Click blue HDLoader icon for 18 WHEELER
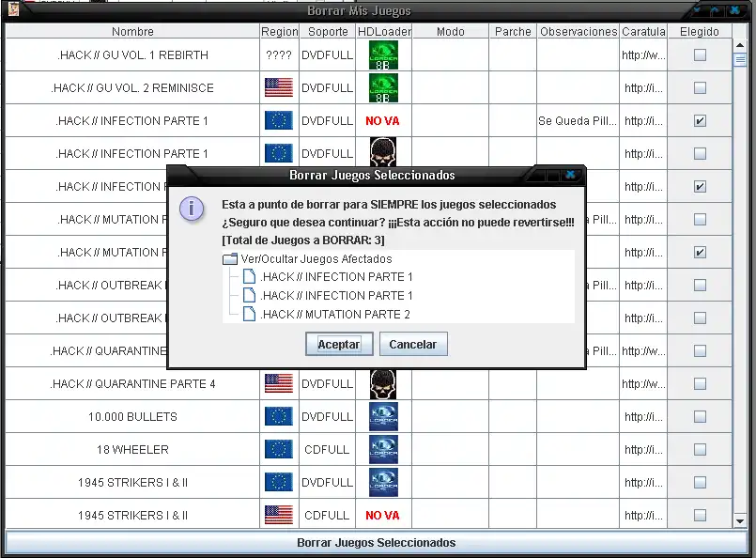Image resolution: width=756 pixels, height=558 pixels. coord(383,449)
